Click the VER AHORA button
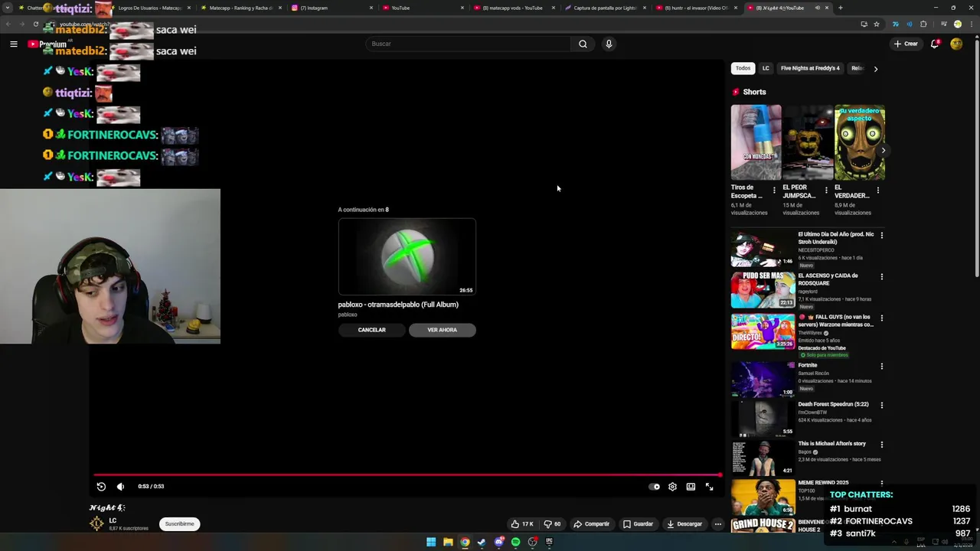The width and height of the screenshot is (980, 551). pos(442,330)
